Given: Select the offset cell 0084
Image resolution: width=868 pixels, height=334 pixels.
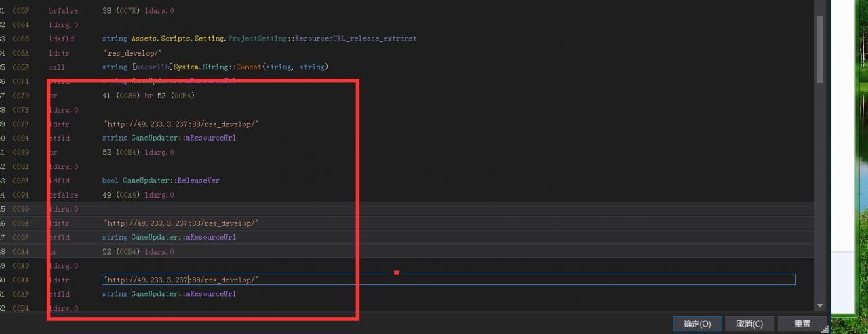Looking at the screenshot, I should coord(21,138).
